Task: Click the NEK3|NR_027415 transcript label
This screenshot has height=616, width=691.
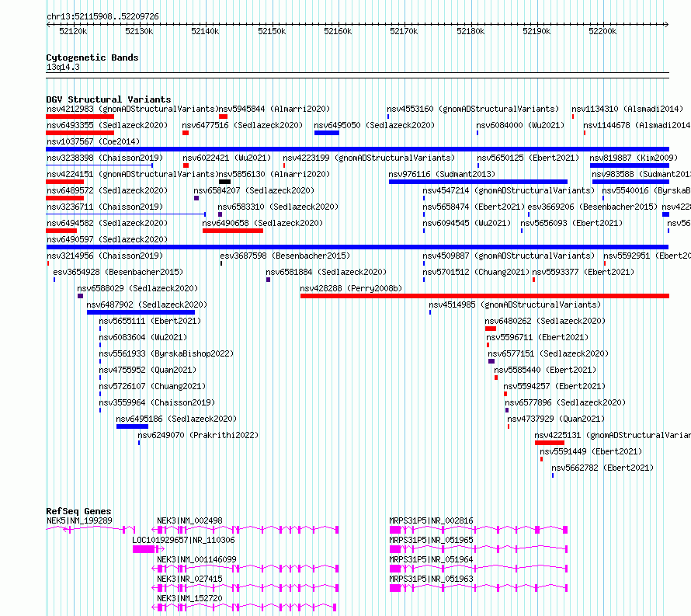Action: (190, 579)
